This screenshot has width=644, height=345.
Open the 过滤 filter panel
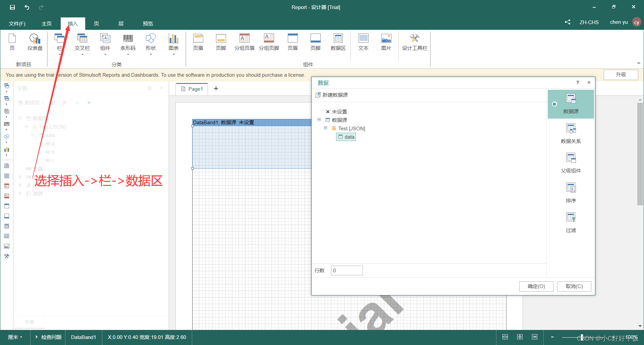[x=571, y=223]
